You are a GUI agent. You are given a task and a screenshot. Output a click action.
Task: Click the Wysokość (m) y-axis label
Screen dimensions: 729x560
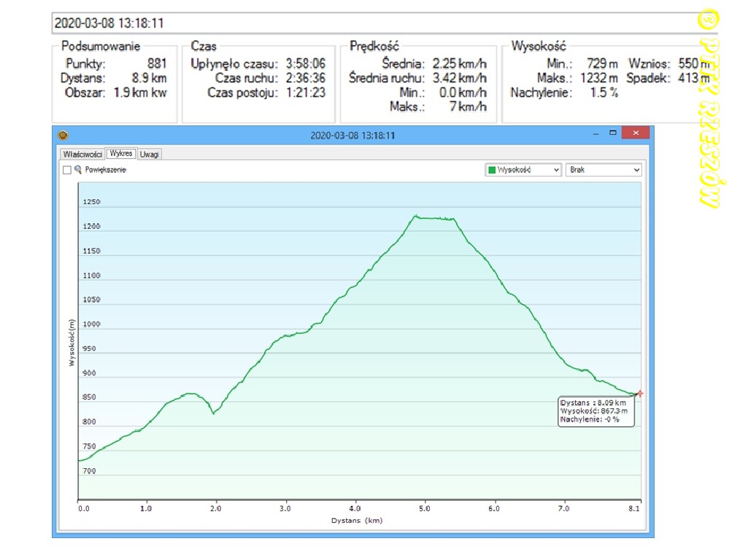[x=72, y=343]
